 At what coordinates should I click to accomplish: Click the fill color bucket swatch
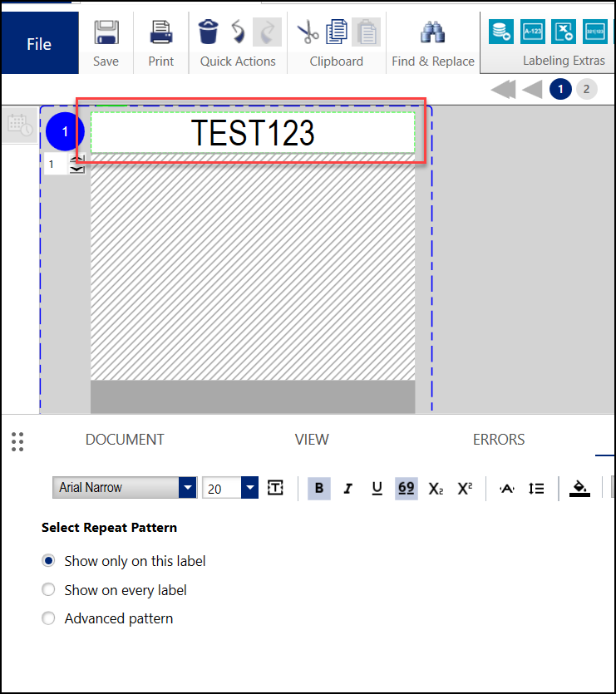pos(579,489)
